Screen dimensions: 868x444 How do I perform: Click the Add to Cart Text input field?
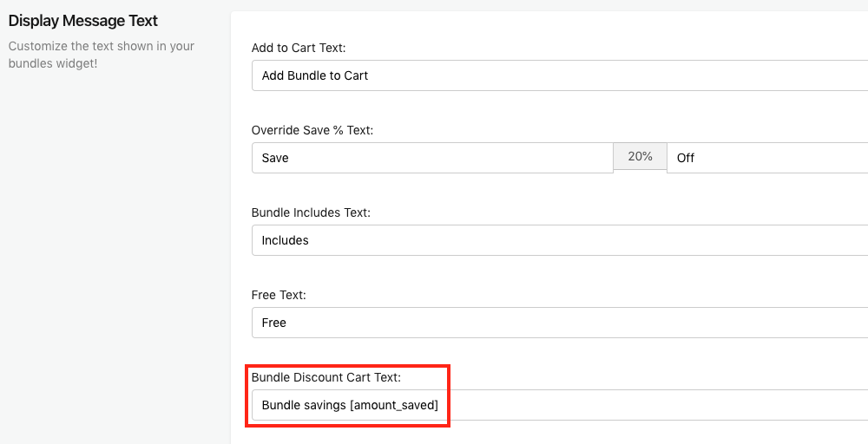(x=560, y=75)
